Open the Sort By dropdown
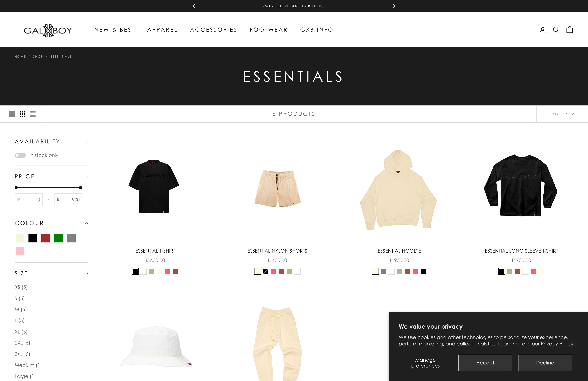The image size is (588, 381). tap(562, 114)
